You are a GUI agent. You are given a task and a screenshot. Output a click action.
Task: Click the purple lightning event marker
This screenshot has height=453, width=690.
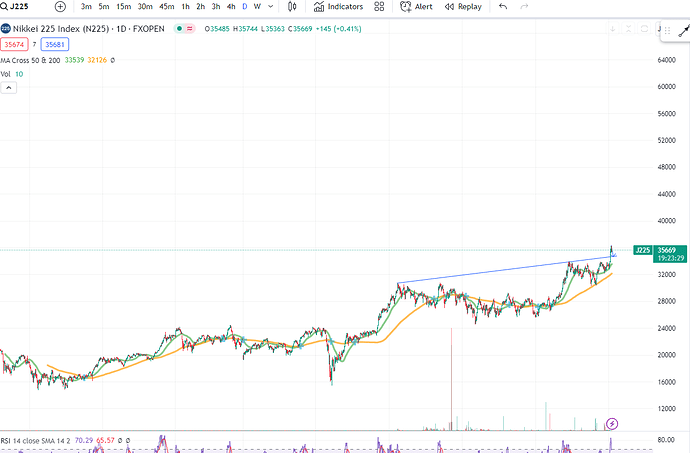tap(612, 424)
